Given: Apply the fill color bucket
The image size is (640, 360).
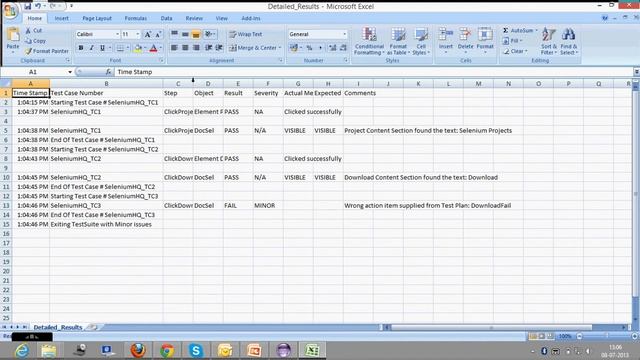Looking at the screenshot, I should point(138,48).
